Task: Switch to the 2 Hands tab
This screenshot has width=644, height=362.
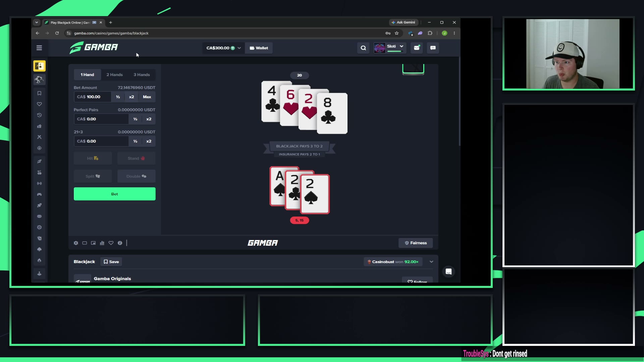Action: click(114, 75)
